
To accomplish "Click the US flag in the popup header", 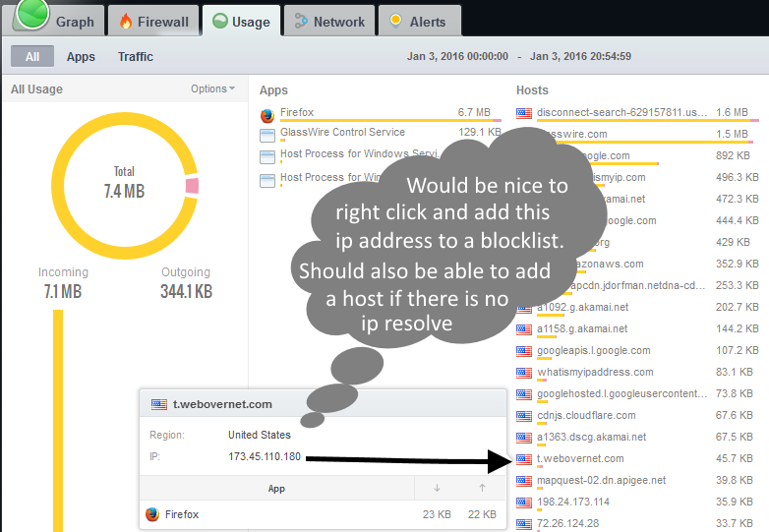I will coord(158,404).
